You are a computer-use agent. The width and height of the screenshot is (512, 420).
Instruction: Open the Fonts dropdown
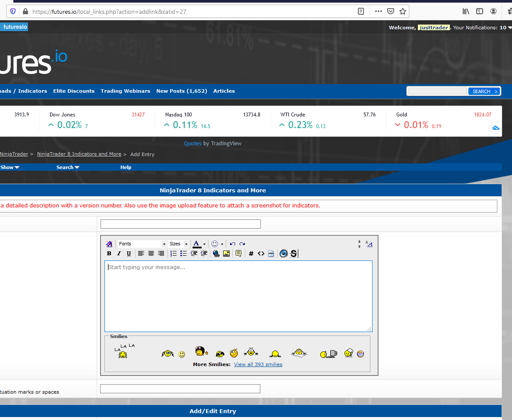(x=142, y=244)
